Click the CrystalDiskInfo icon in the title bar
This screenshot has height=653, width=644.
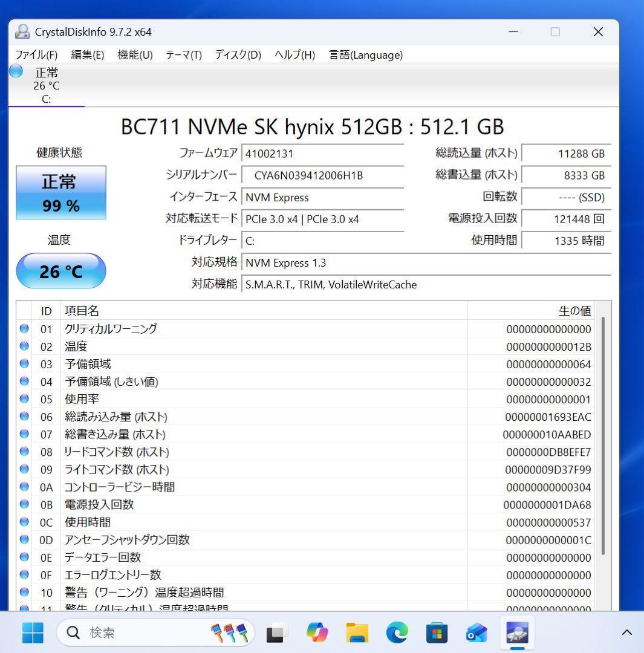22,31
